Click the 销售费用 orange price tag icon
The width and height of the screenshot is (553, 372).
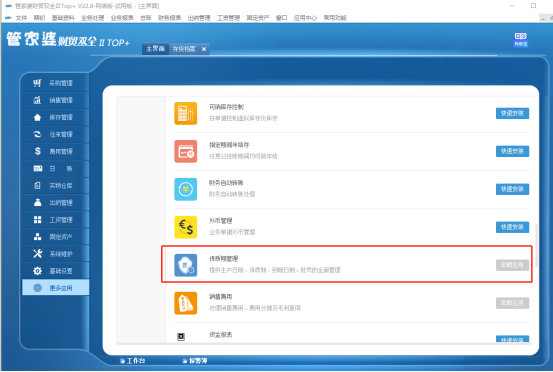pyautogui.click(x=186, y=303)
